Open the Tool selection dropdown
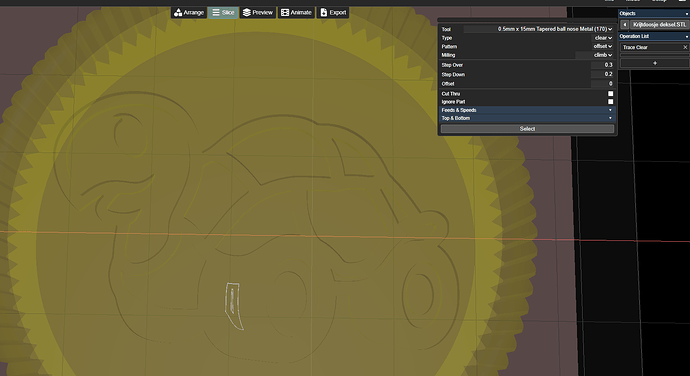 click(x=539, y=29)
